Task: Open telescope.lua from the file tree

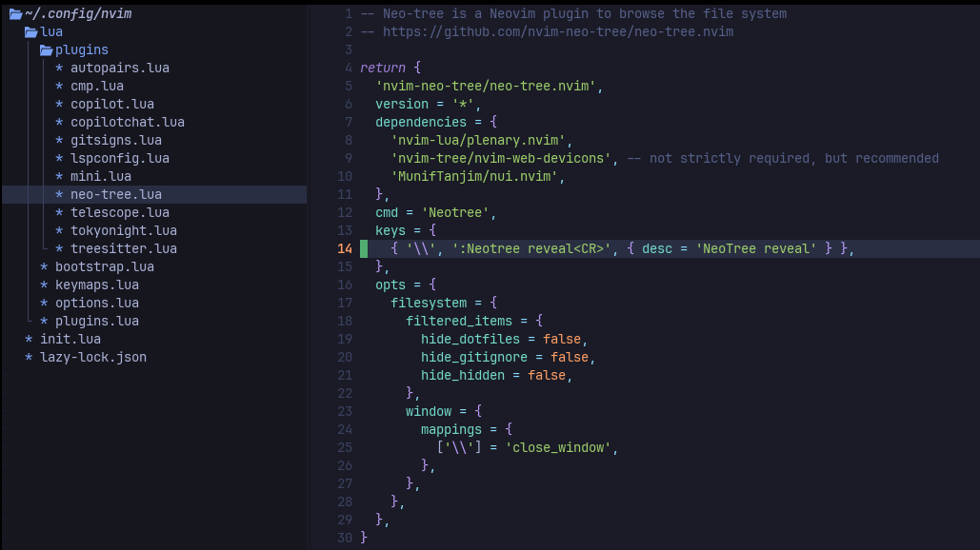Action: [x=119, y=213]
